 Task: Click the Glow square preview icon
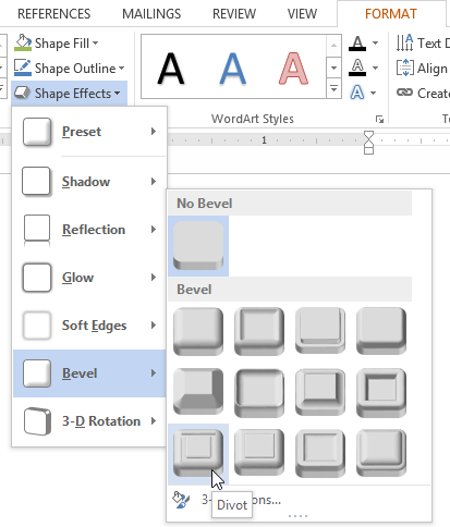coord(37,278)
